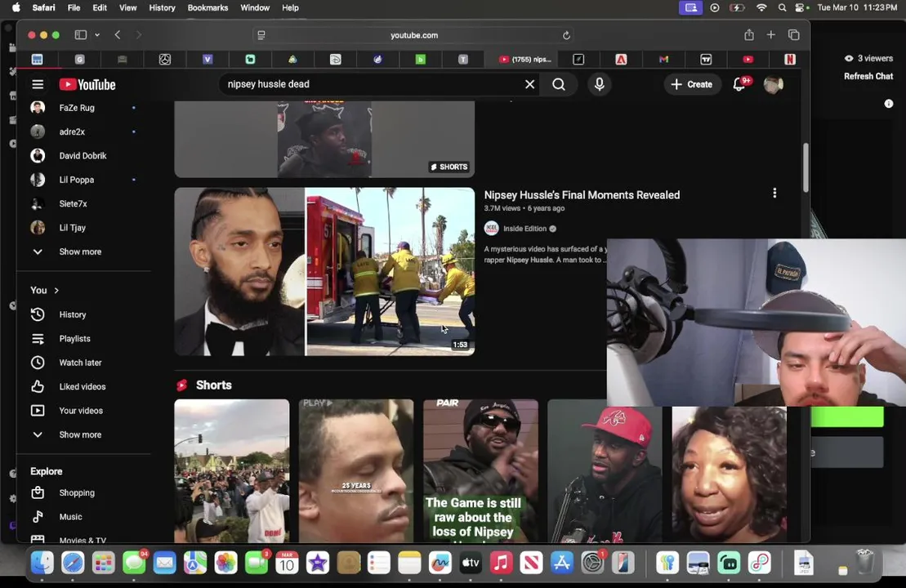
Task: Switch to the (1755) nips... YouTube tab
Action: (525, 59)
